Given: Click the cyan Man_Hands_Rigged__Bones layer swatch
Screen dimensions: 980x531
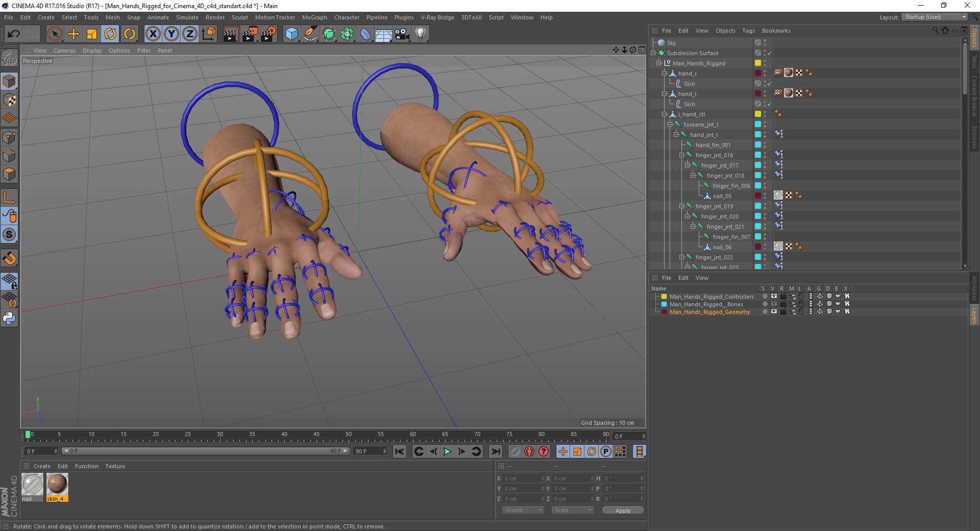Looking at the screenshot, I should [x=664, y=304].
